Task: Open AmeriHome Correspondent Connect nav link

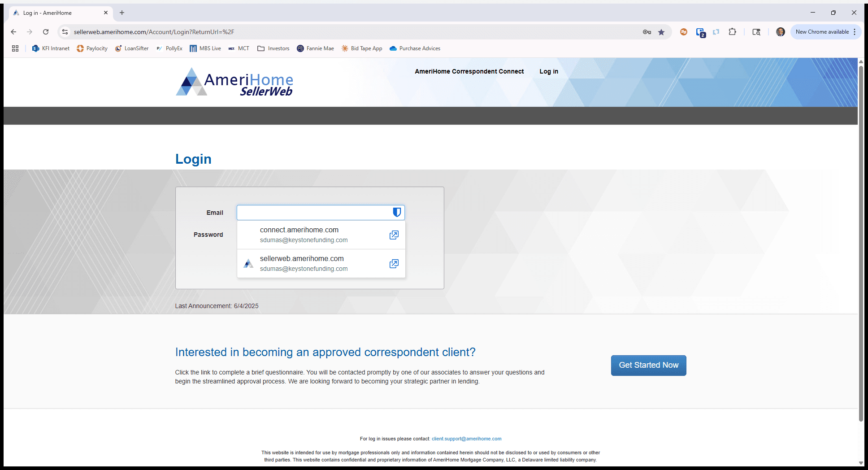Action: point(469,71)
